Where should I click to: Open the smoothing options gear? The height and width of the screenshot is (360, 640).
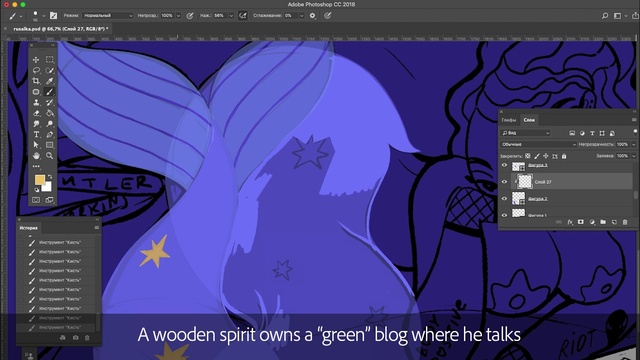[x=313, y=16]
